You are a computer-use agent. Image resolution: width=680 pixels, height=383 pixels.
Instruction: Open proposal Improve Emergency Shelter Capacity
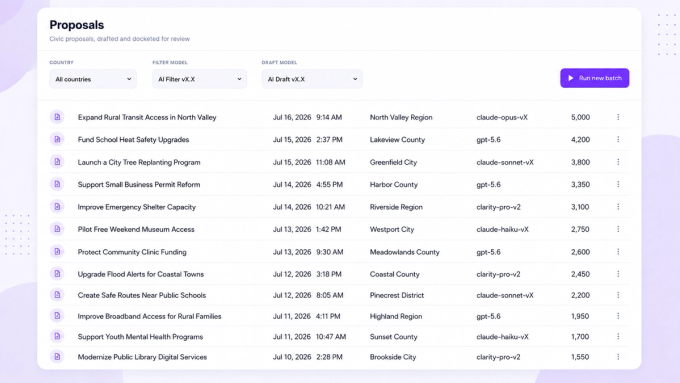click(x=137, y=207)
